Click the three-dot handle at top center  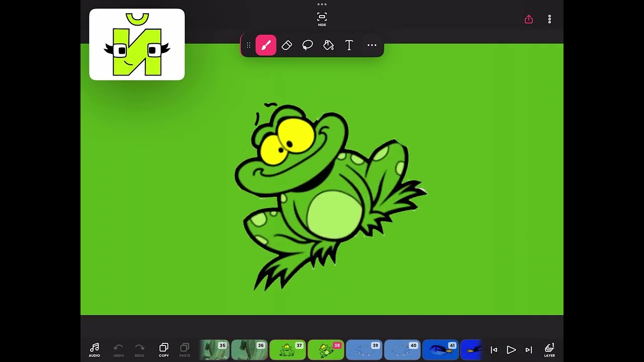[322, 5]
